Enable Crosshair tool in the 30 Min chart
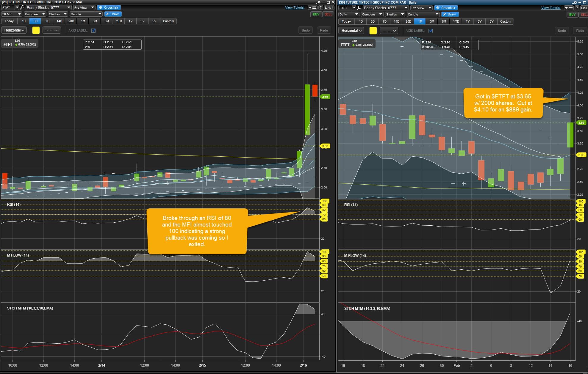 108,7
